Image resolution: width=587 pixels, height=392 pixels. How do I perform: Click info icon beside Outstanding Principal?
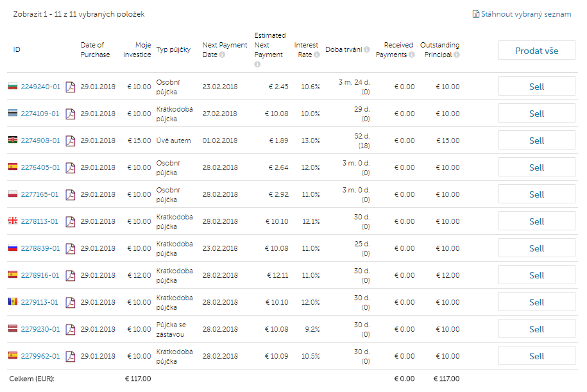point(457,55)
